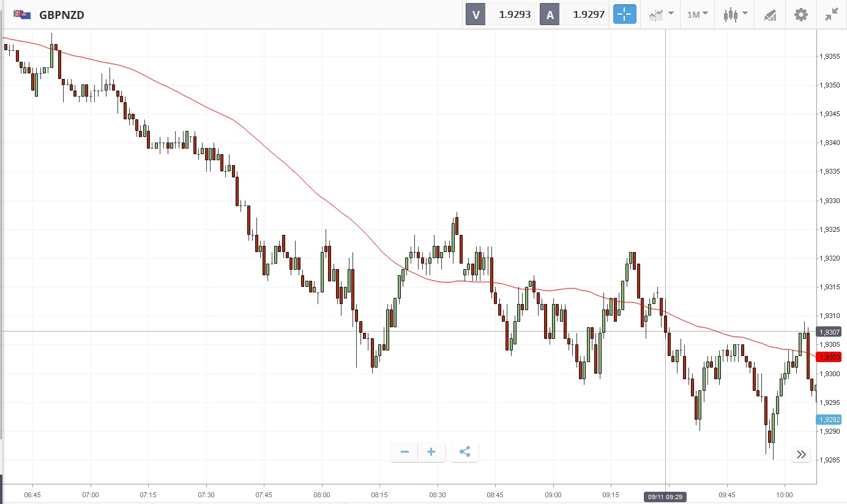
Task: Open the compare instruments dropdown
Action: (x=661, y=15)
